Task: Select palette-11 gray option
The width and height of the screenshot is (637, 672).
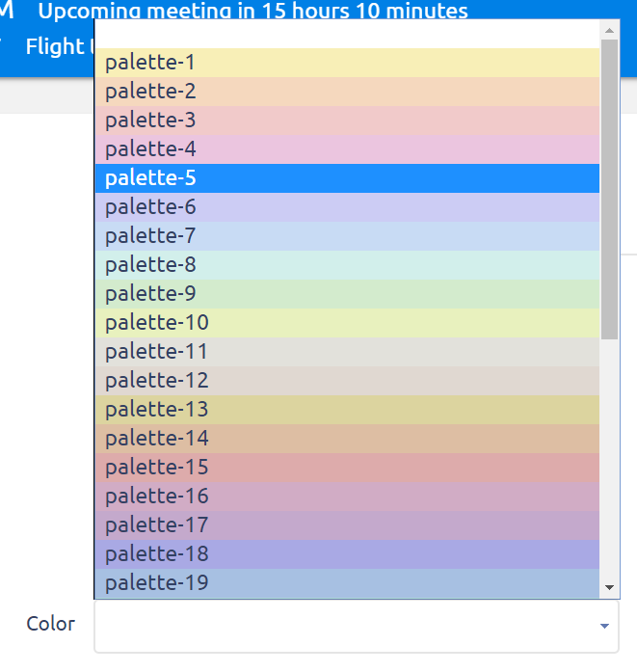Action: [x=347, y=352]
